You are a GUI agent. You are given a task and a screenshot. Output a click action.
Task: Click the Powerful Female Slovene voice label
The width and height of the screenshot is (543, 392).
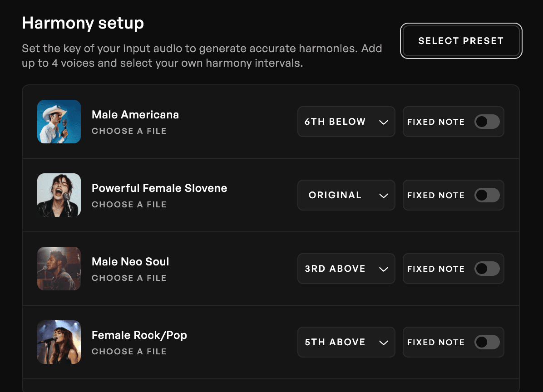pos(159,188)
